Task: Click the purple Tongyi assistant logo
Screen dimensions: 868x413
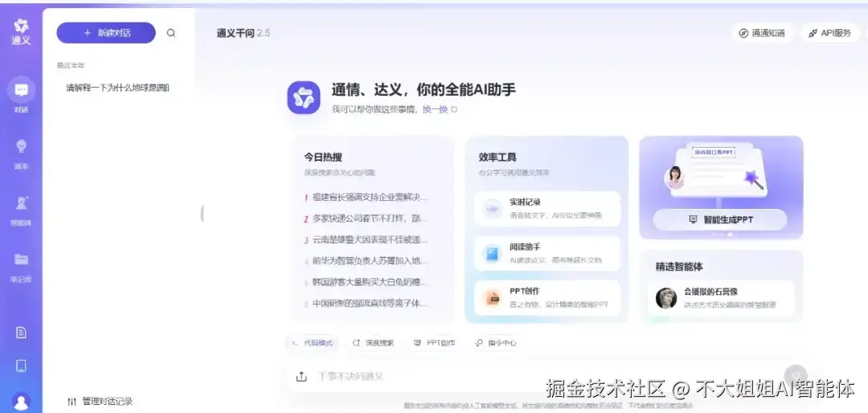Action: tap(303, 97)
